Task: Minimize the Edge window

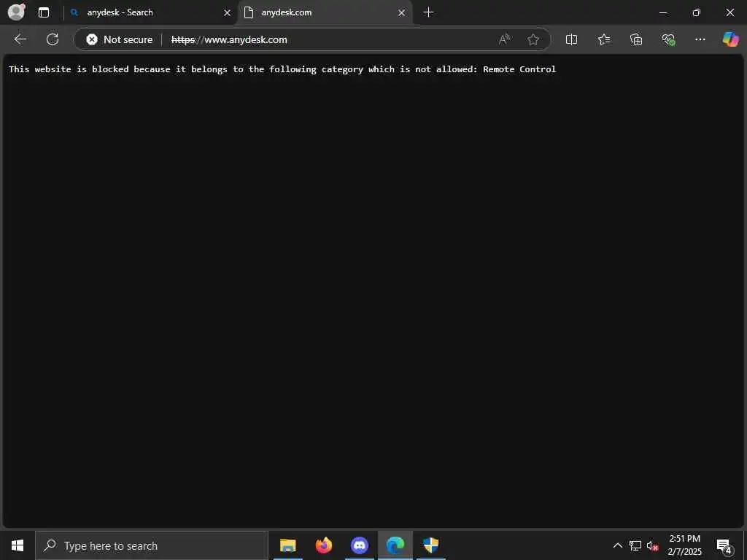Action: (662, 12)
